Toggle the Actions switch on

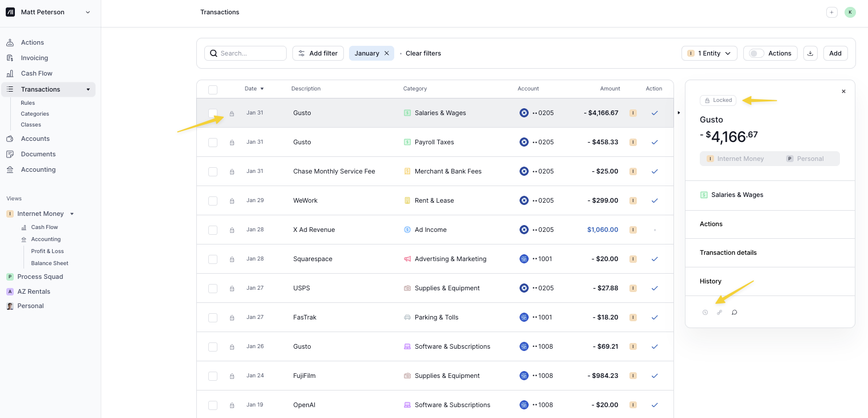click(x=756, y=53)
